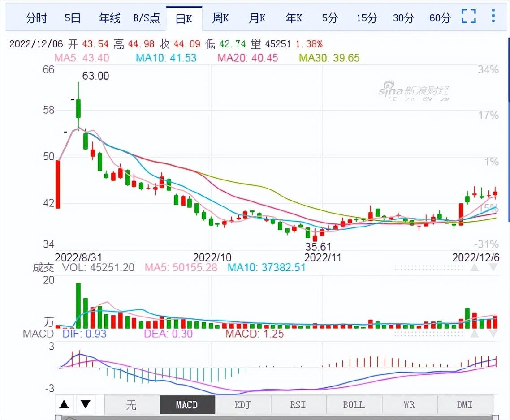Open the 年线 tab
The height and width of the screenshot is (420, 510).
tap(110, 18)
